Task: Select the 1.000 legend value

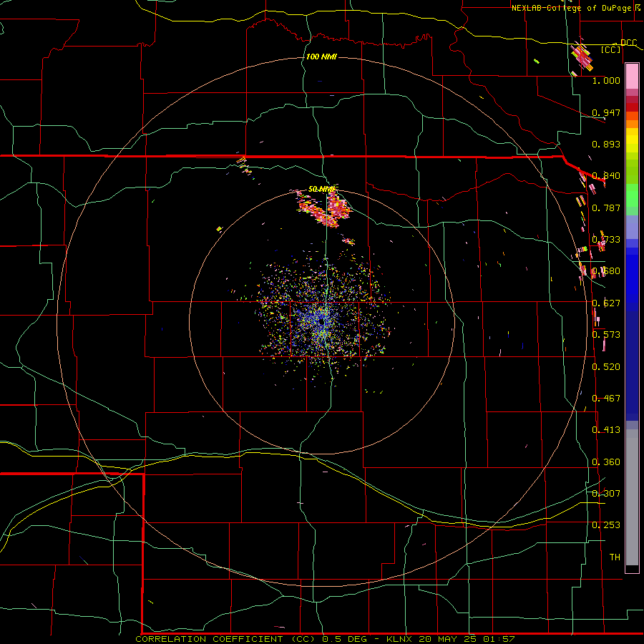Action: [x=606, y=80]
